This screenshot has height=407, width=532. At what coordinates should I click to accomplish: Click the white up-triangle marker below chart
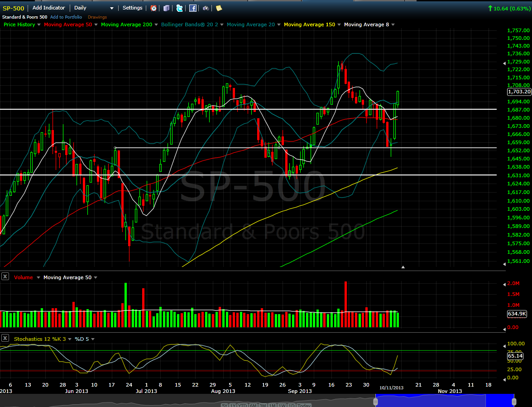[403, 267]
